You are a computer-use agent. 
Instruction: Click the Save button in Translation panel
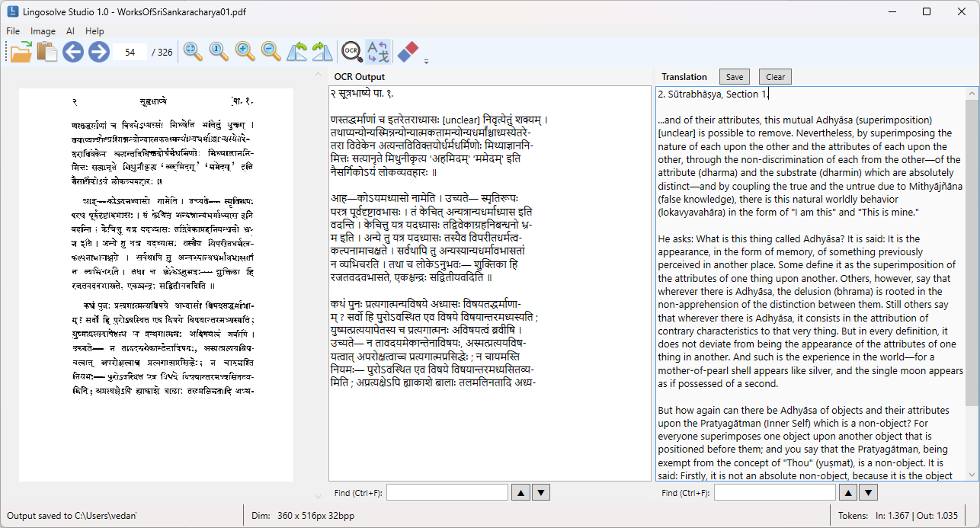point(735,77)
